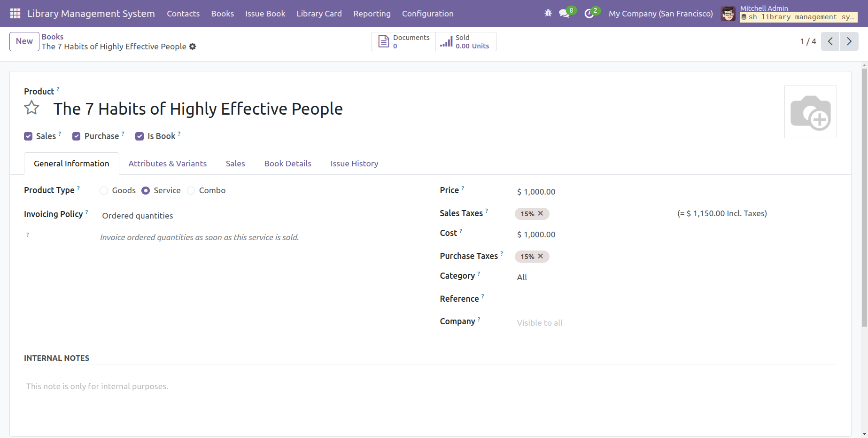Uncheck the Sales checkbox
868x438 pixels.
[x=28, y=136]
